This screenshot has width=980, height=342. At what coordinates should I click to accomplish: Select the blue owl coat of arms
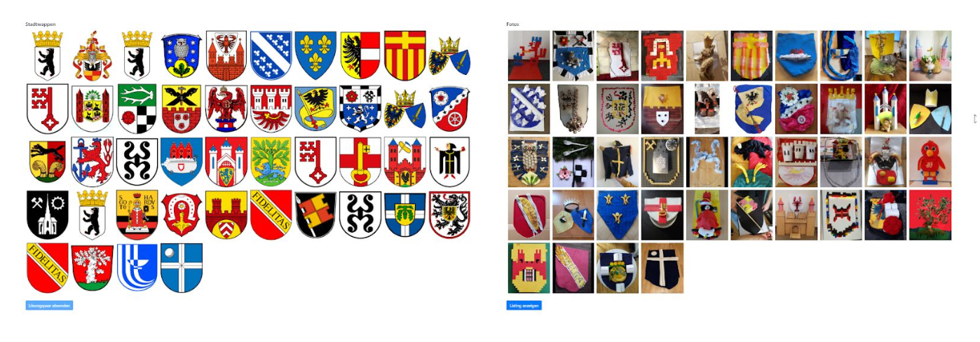click(x=182, y=55)
